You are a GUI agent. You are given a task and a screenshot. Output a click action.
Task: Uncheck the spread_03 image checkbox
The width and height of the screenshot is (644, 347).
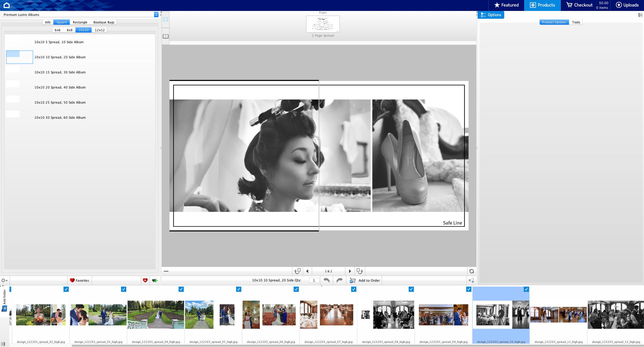(124, 289)
